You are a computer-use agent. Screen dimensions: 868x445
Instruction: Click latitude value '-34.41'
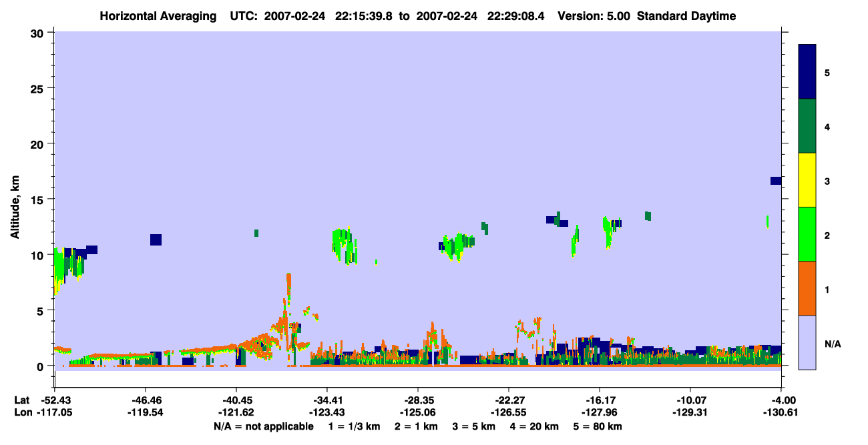coord(327,400)
